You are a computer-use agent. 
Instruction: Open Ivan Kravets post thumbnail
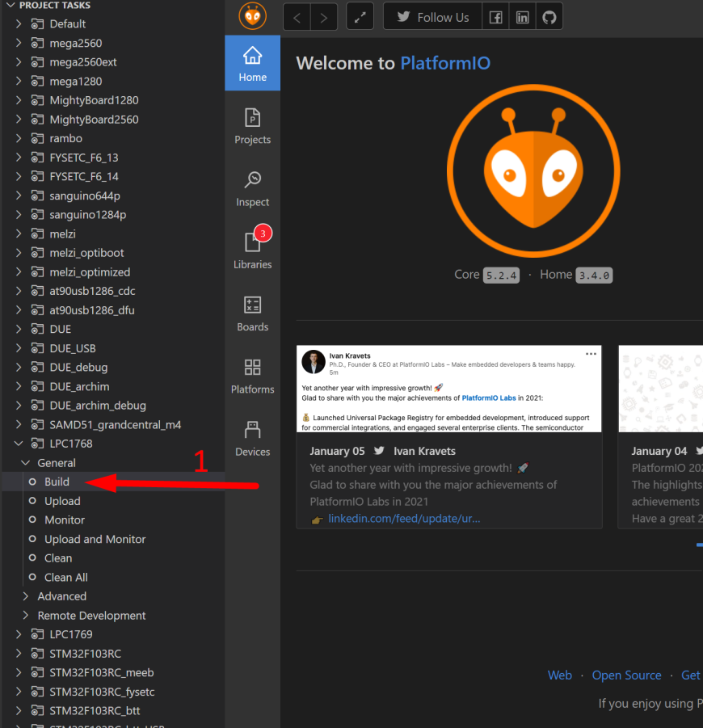tap(449, 389)
